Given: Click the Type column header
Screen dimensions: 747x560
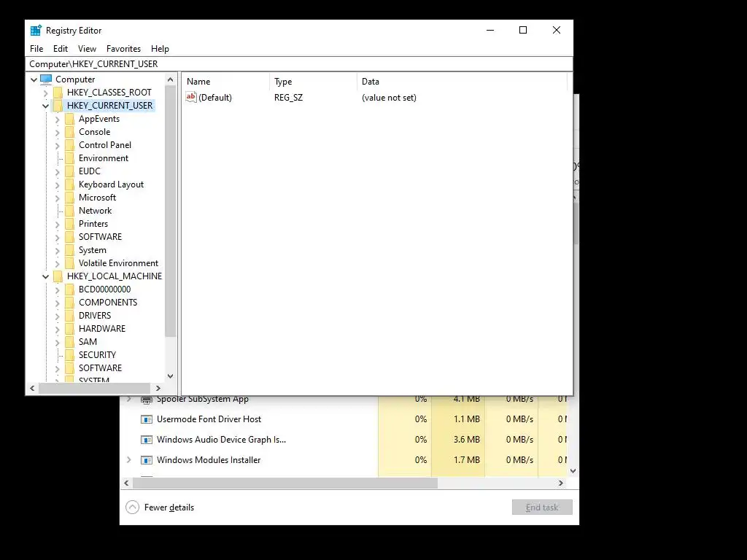Looking at the screenshot, I should (314, 82).
